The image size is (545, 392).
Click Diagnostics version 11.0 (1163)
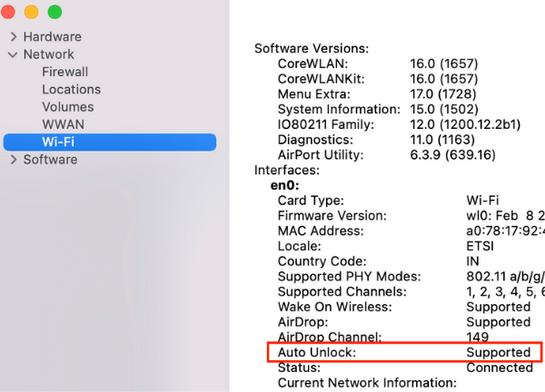(x=442, y=140)
